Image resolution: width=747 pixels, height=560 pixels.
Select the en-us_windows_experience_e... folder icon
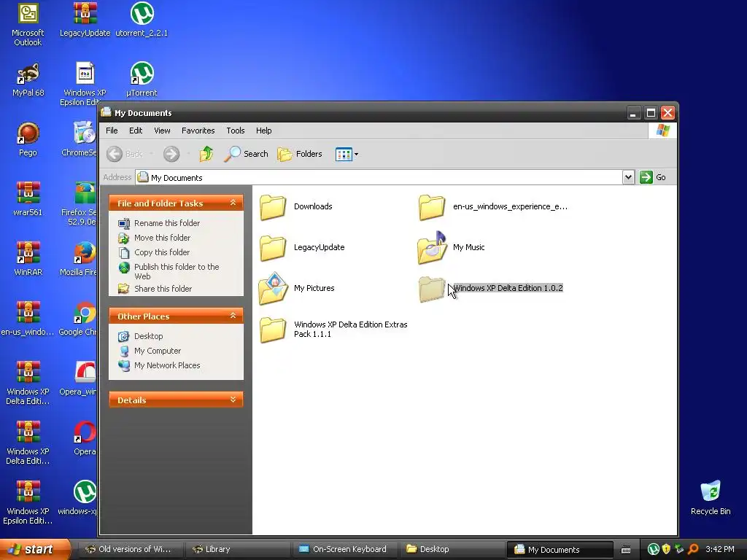tap(432, 207)
